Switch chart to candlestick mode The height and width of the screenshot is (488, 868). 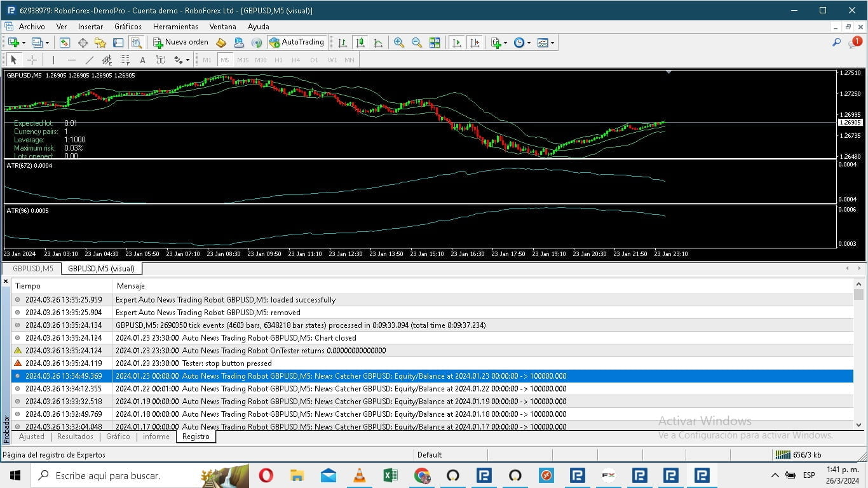click(360, 43)
